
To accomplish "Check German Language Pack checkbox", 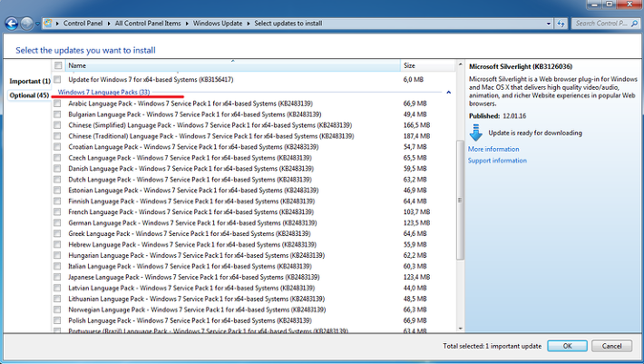I will [x=57, y=223].
